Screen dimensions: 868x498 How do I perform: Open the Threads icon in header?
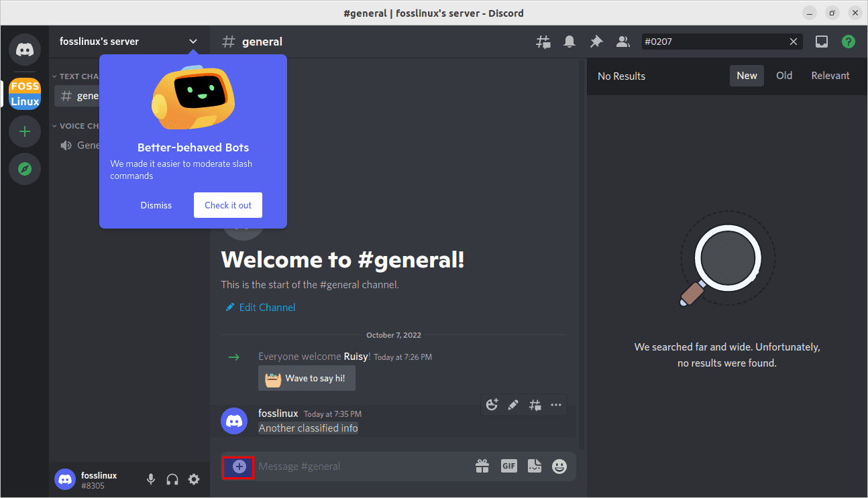[543, 42]
